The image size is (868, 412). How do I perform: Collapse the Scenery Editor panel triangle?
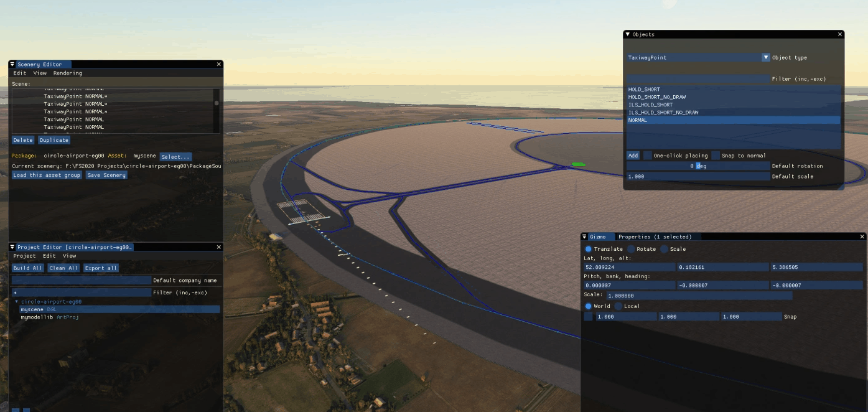pyautogui.click(x=12, y=64)
